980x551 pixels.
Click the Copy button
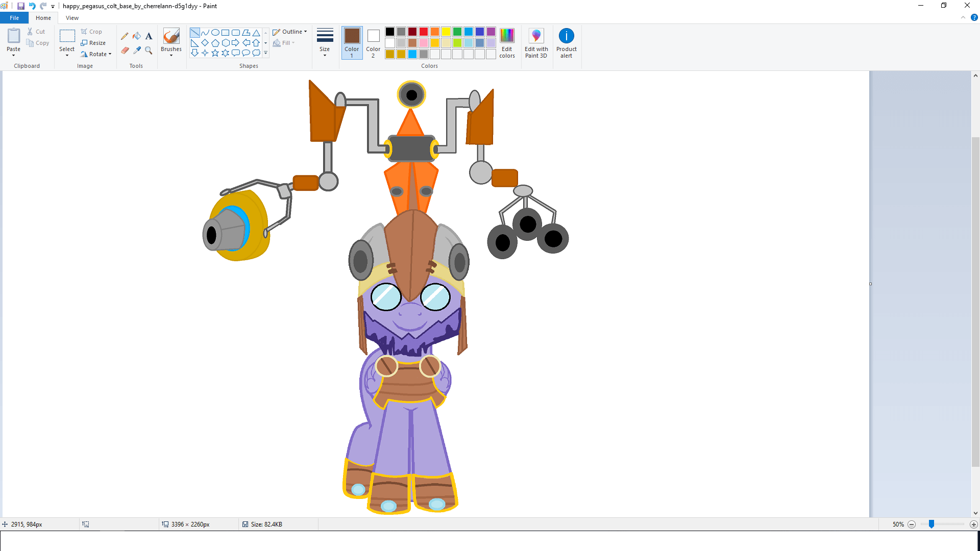tap(38, 43)
